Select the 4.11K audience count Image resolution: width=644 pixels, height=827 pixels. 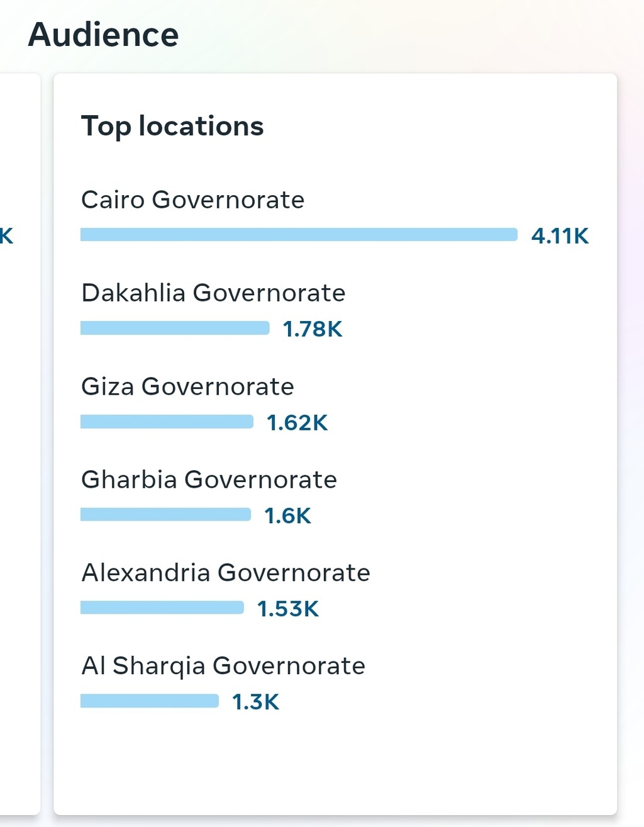560,236
